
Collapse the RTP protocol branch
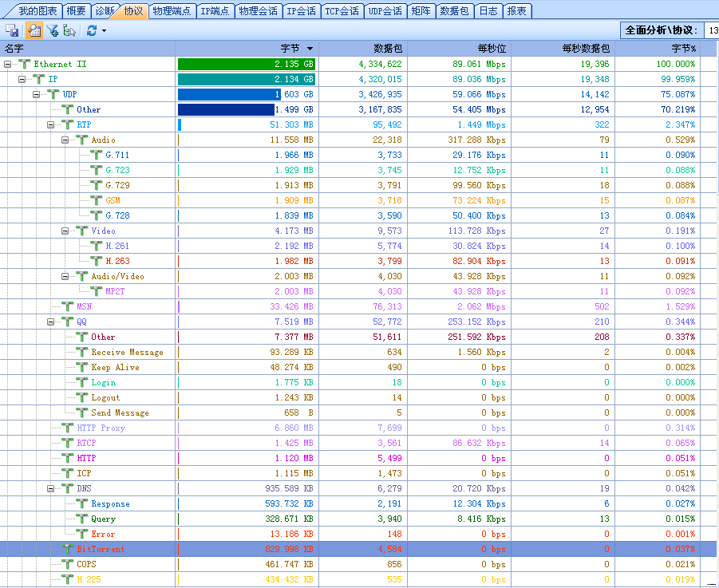pyautogui.click(x=51, y=124)
